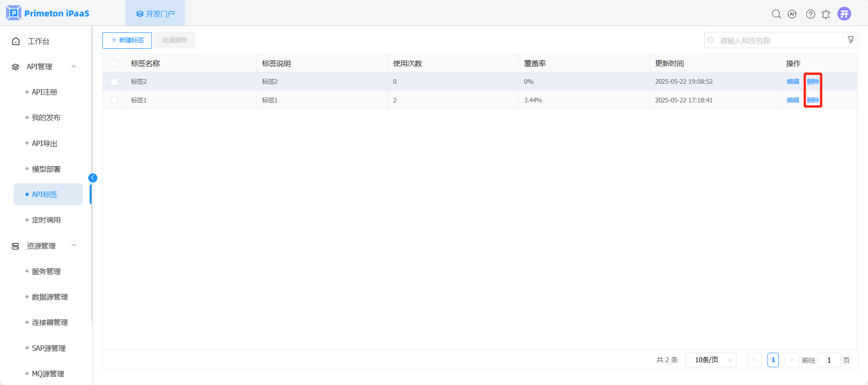Open the notifications bell
Viewport: 868px width, 385px height.
click(x=826, y=14)
